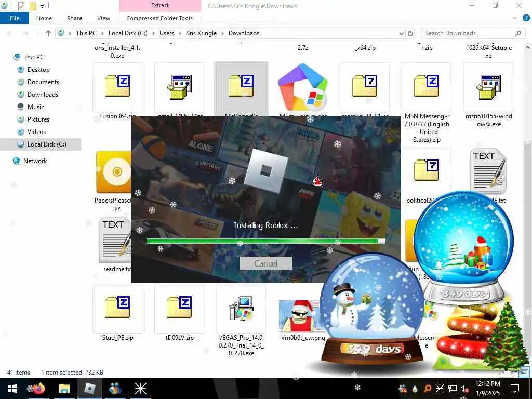Open Explorer help via blue question icon

(526, 18)
